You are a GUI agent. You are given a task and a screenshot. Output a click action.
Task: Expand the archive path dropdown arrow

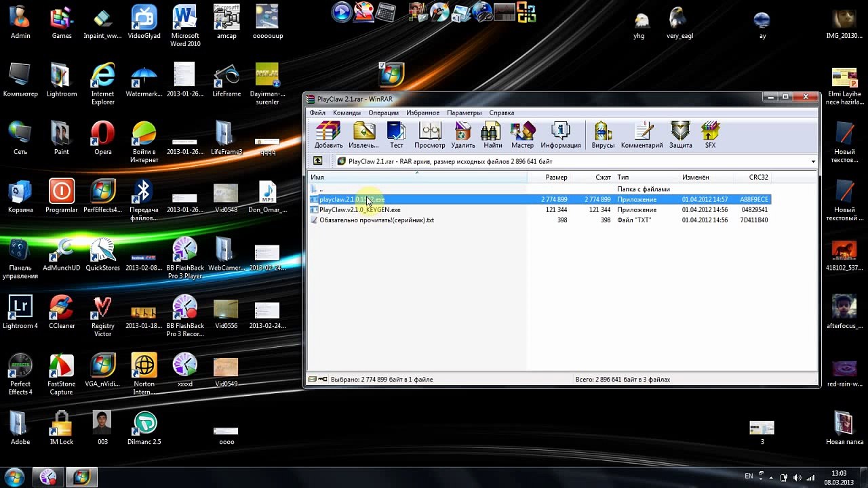point(812,161)
